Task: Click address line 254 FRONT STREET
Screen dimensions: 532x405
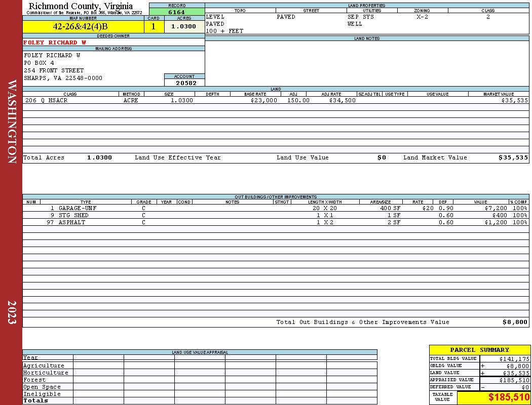Action: (54, 70)
